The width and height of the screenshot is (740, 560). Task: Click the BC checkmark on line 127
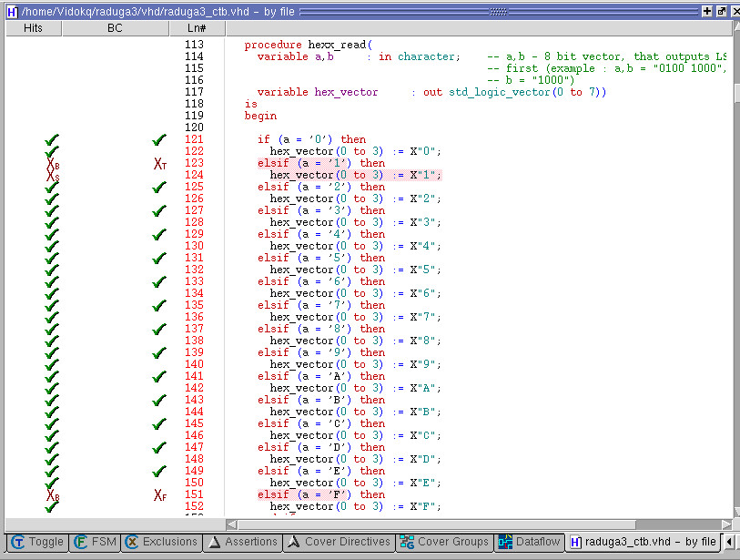159,210
